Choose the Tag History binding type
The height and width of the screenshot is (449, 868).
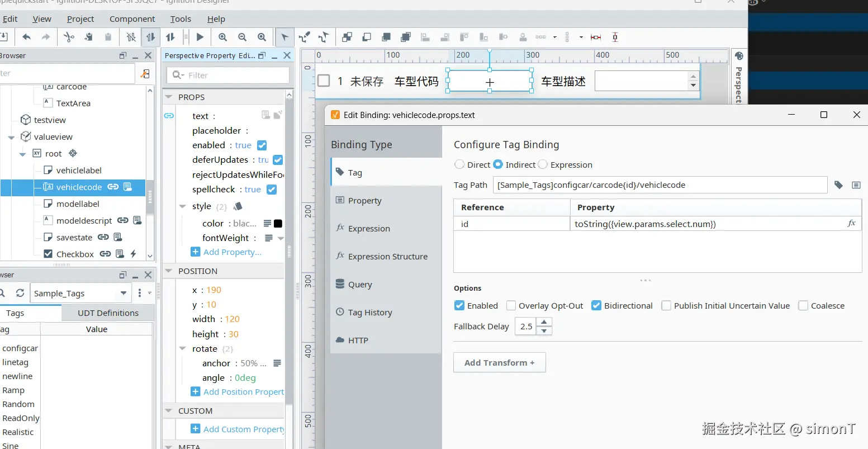coord(386,313)
